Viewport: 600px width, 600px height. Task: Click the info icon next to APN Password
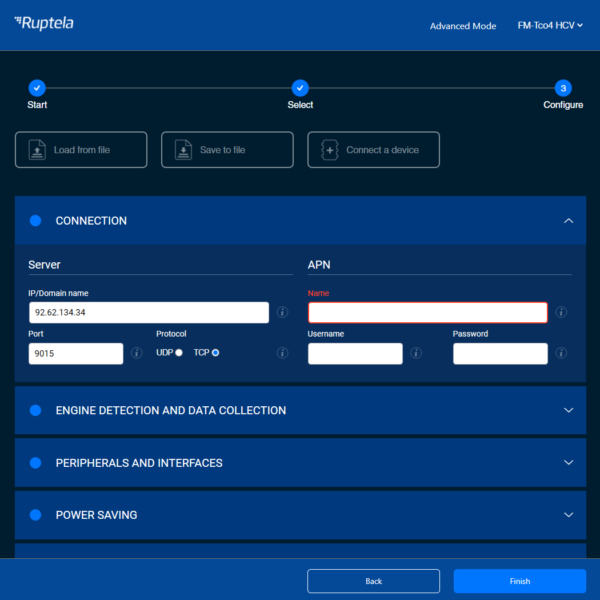click(x=561, y=353)
